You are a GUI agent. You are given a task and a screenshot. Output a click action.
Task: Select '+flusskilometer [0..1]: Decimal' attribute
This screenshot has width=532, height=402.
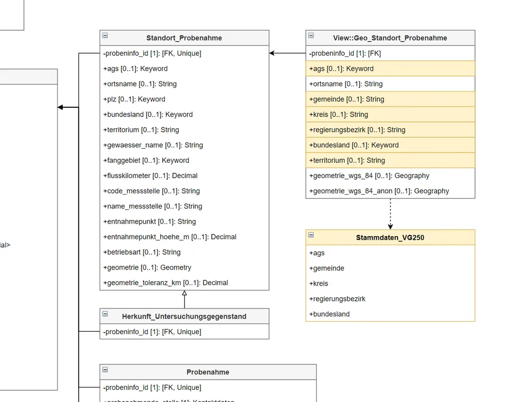tap(184, 175)
